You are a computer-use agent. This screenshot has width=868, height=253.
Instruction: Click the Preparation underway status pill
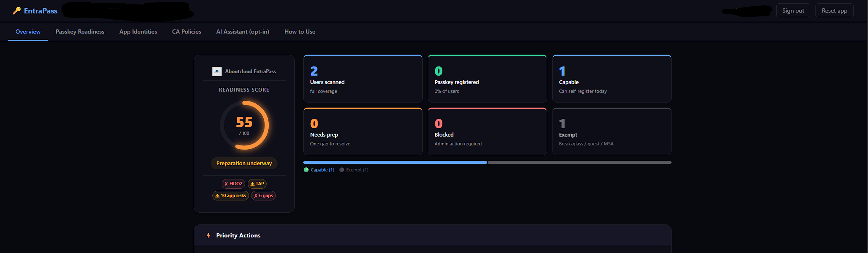(244, 163)
